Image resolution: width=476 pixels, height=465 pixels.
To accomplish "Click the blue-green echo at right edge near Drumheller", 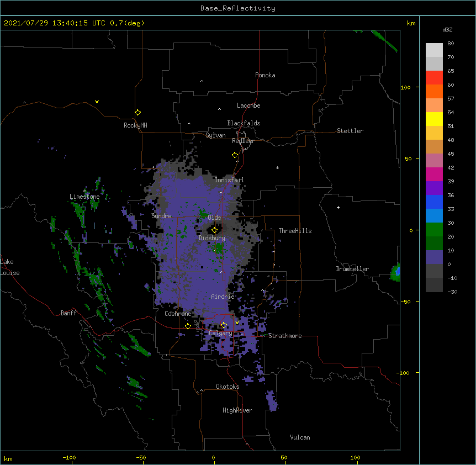I will tap(395, 272).
